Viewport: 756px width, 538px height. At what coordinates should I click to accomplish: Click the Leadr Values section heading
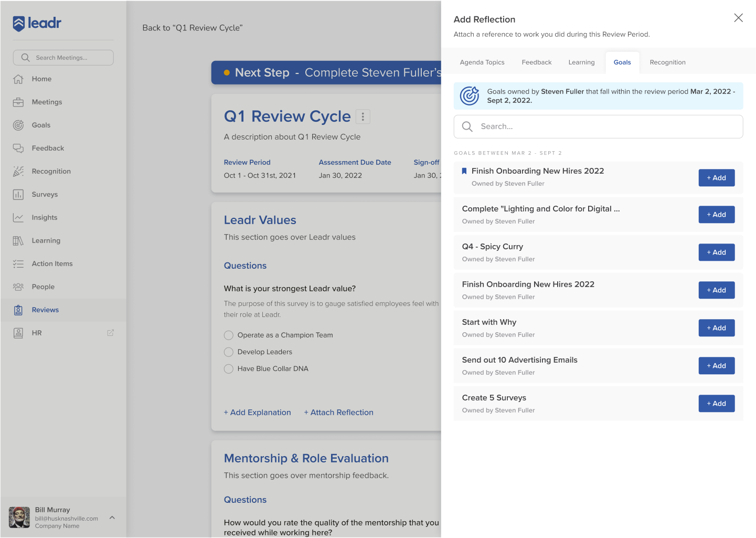[x=260, y=220]
